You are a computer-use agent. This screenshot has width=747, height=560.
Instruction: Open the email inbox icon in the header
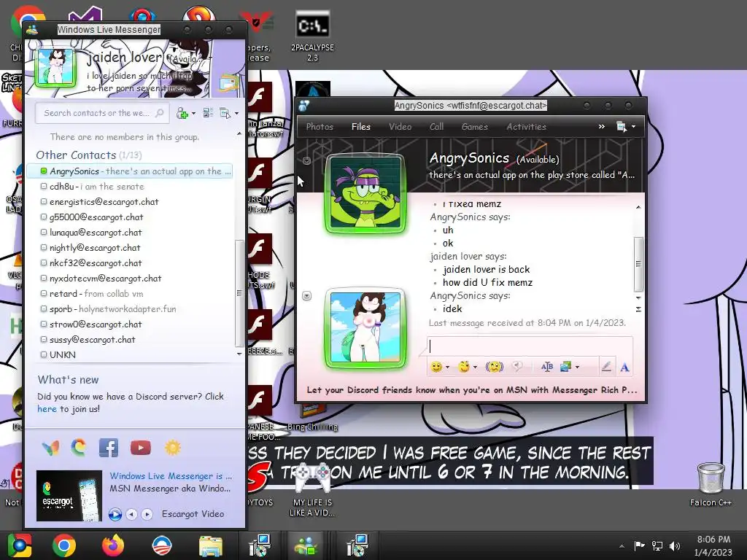tap(228, 83)
